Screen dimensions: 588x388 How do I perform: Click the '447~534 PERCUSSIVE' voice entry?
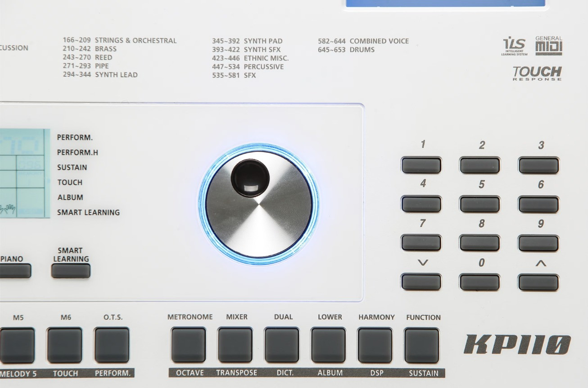click(248, 67)
